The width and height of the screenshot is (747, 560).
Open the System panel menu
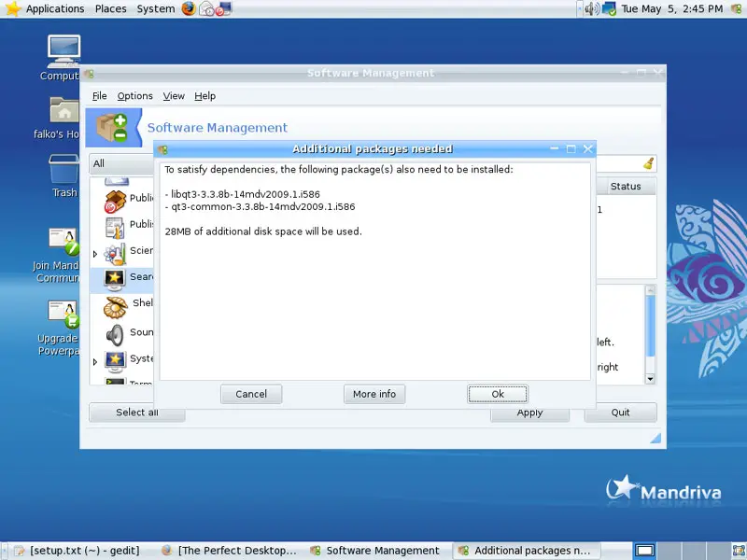[155, 8]
